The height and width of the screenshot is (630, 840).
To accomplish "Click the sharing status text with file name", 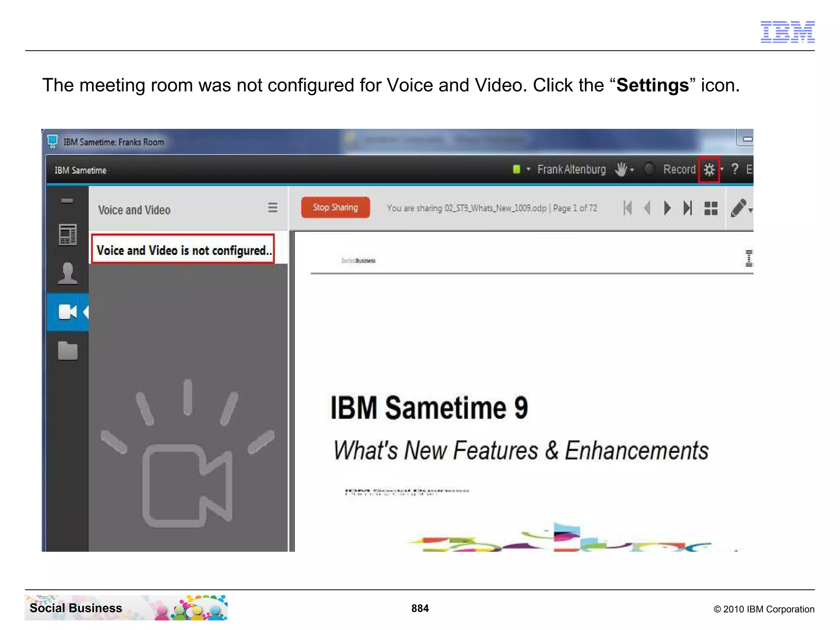I will [x=492, y=208].
